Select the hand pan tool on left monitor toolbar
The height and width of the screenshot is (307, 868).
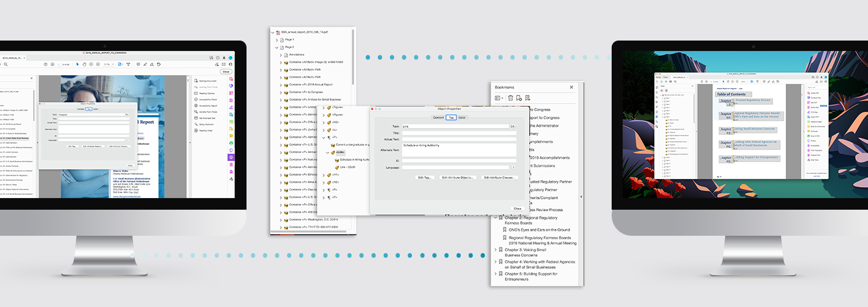click(x=84, y=64)
